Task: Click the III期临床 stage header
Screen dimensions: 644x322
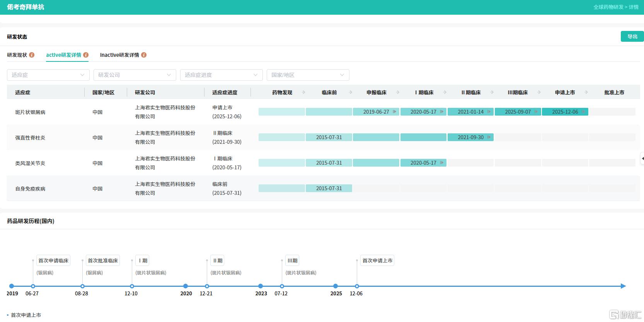Action: pyautogui.click(x=518, y=92)
